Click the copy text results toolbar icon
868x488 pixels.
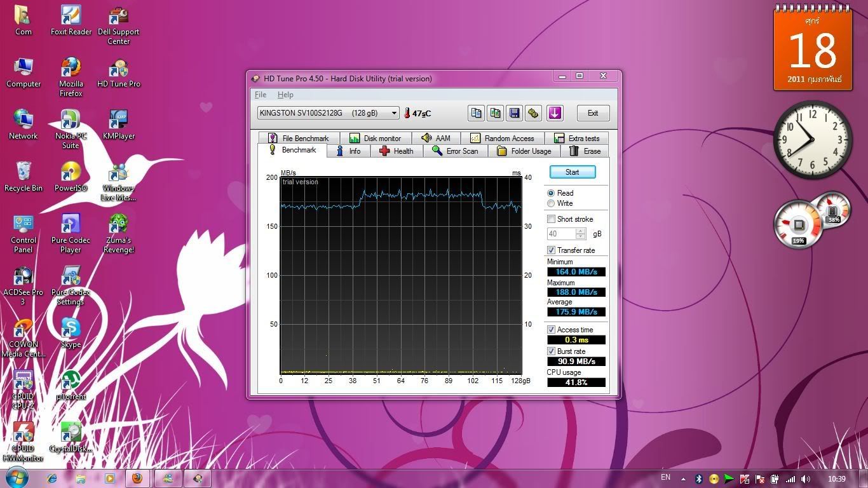[x=476, y=113]
